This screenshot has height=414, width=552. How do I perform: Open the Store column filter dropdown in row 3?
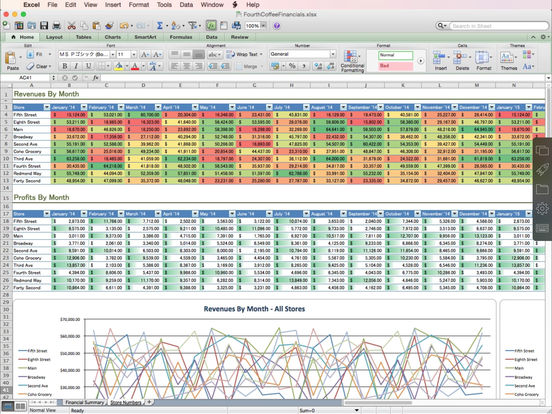[x=46, y=107]
